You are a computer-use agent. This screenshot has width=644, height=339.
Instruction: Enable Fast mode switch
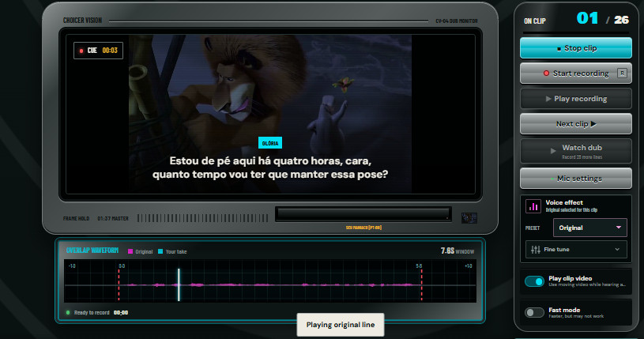[x=534, y=313]
